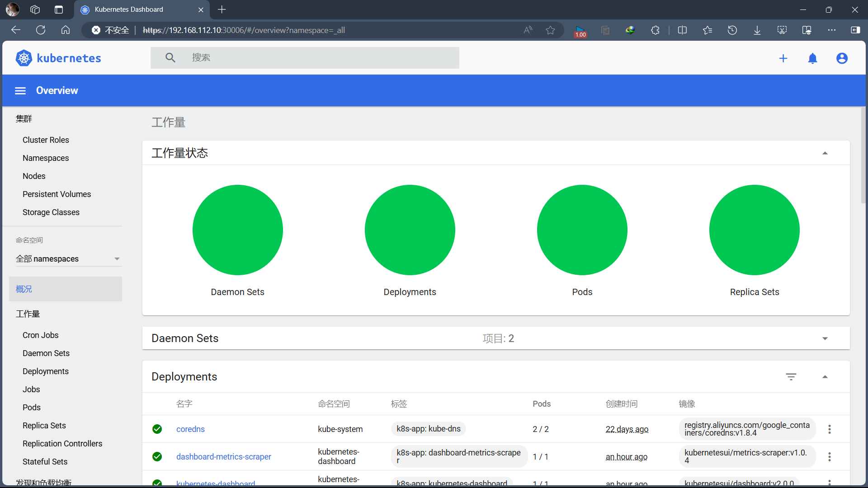
Task: Click the Kubernetes logo icon
Action: pos(24,58)
